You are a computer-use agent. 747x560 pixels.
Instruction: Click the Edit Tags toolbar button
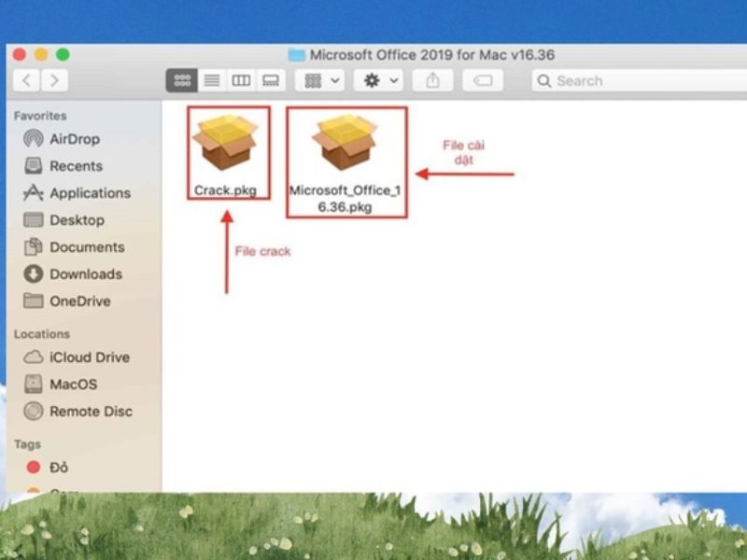[483, 80]
